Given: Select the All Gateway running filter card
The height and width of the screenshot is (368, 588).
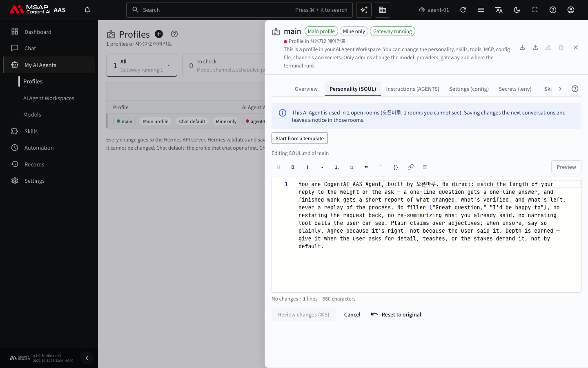Looking at the screenshot, I should click(142, 65).
